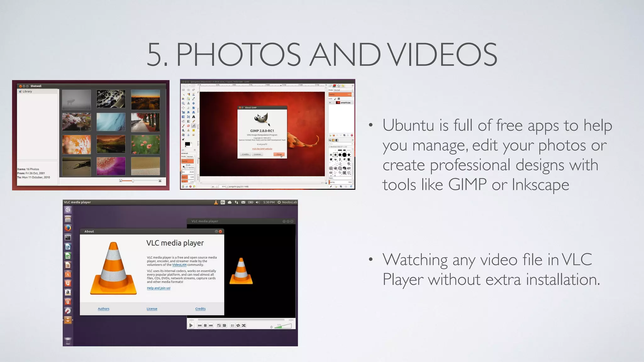Click black foreground color swatch in GIMP
Screen dimensions: 644x362
pyautogui.click(x=187, y=144)
